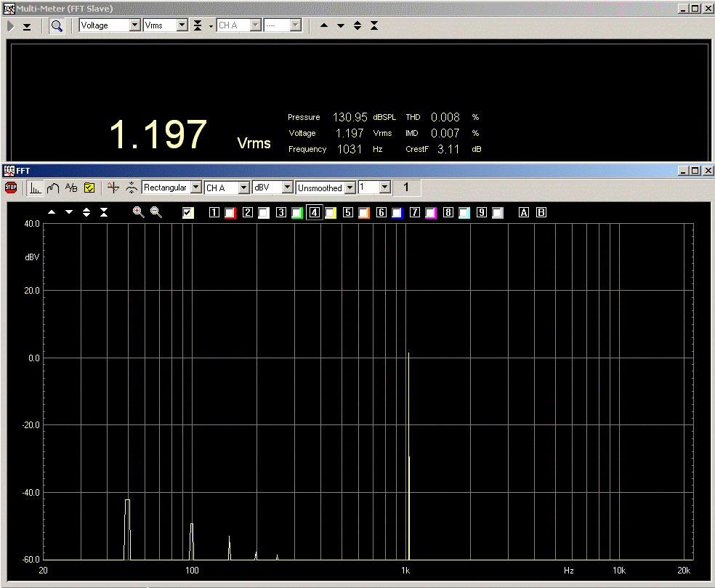Click the red crosshair cursor icon
This screenshot has height=588, width=715.
pyautogui.click(x=113, y=188)
